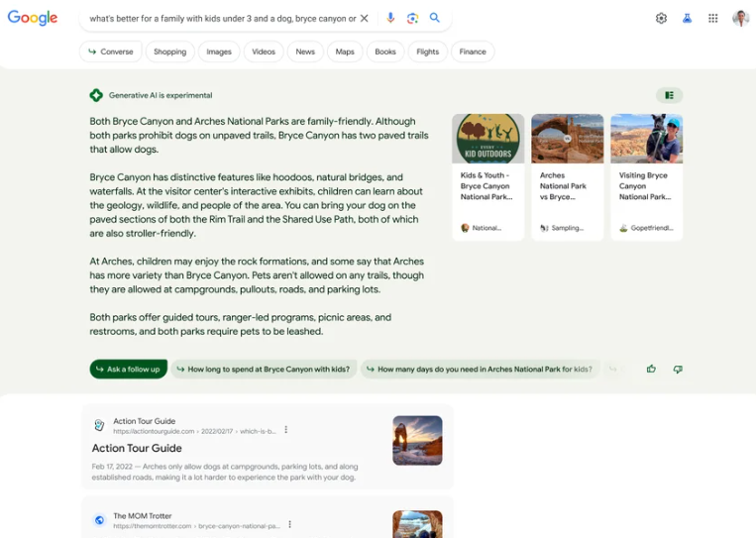Select the Converse chip
The image size is (756, 538).
pos(110,52)
